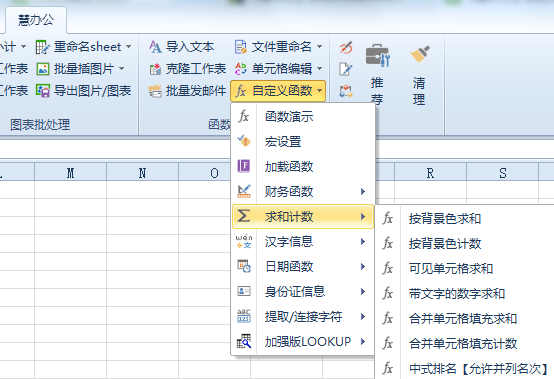Select column M header
This screenshot has width=554, height=379.
[x=71, y=173]
